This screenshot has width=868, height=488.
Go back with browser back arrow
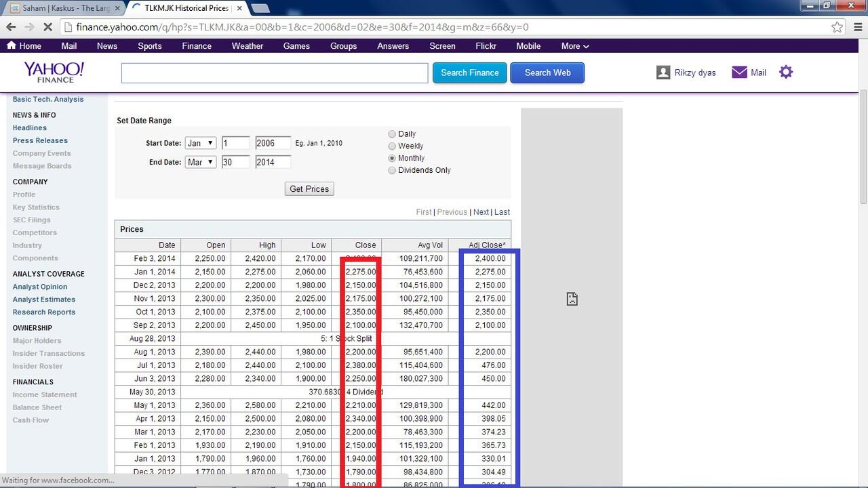click(11, 27)
